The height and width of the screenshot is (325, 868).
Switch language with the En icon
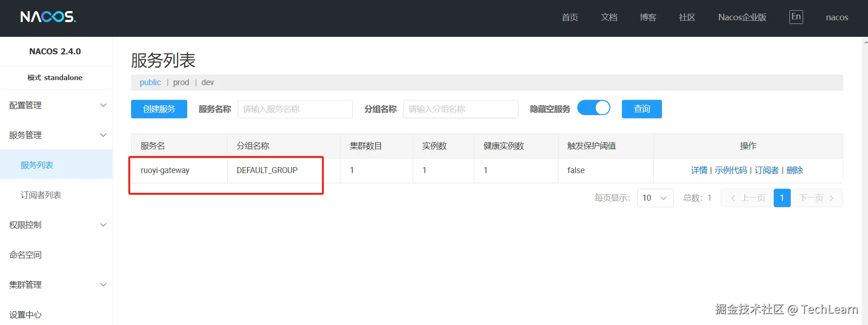[x=796, y=17]
